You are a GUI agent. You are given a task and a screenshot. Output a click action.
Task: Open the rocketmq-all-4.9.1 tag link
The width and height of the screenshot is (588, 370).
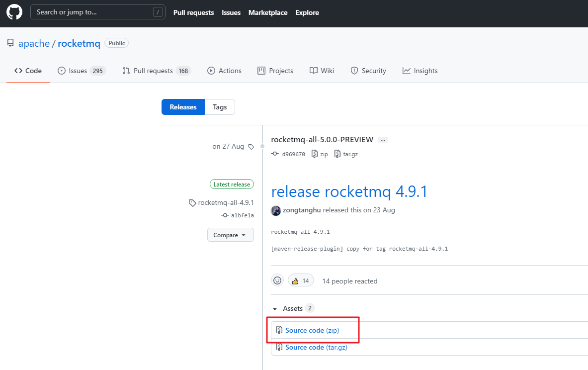[x=226, y=202]
